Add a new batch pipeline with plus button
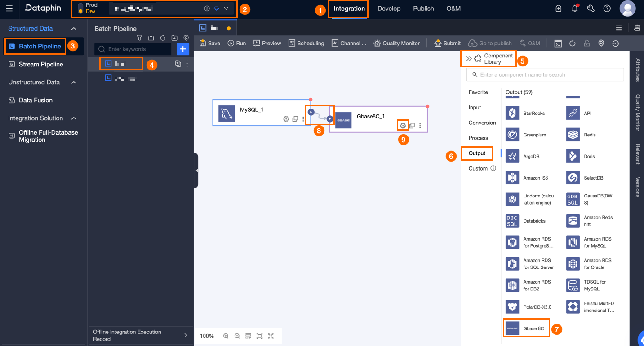Viewport: 644px width, 346px height. 183,49
